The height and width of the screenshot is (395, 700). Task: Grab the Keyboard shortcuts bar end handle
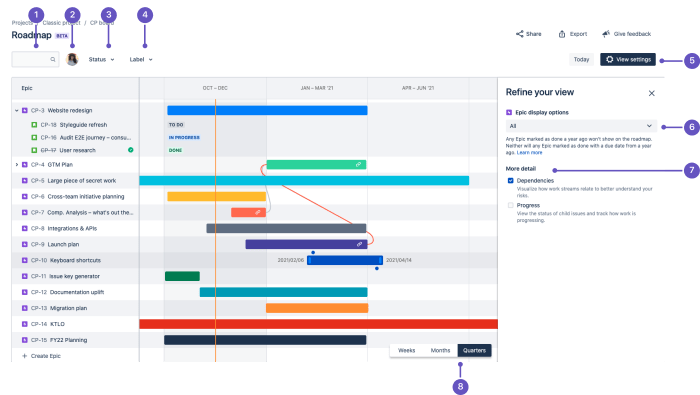coord(380,260)
